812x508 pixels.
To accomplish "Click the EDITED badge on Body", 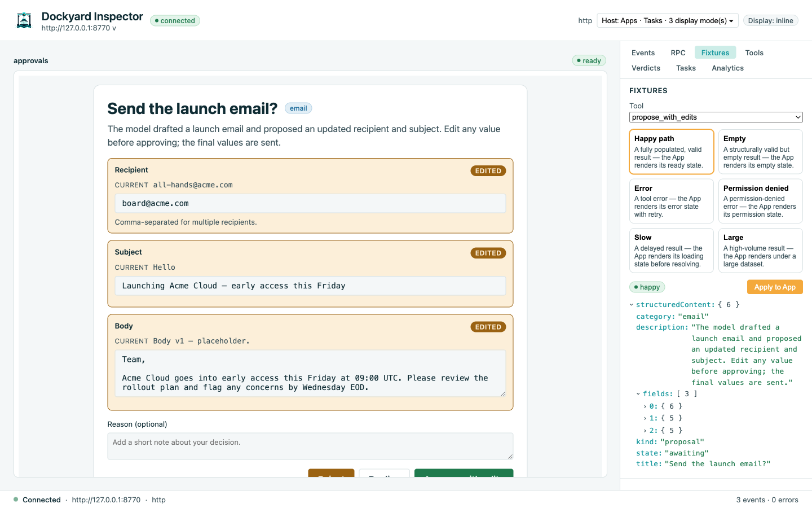I will [x=488, y=327].
